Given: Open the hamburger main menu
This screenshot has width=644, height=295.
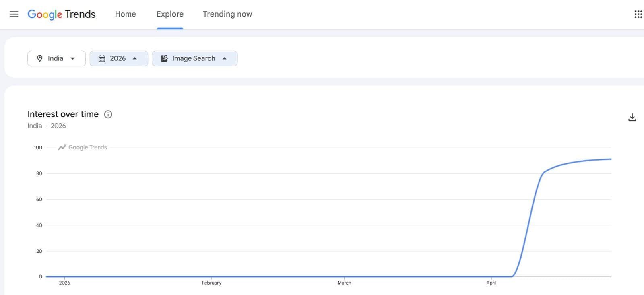Looking at the screenshot, I should click(x=14, y=14).
